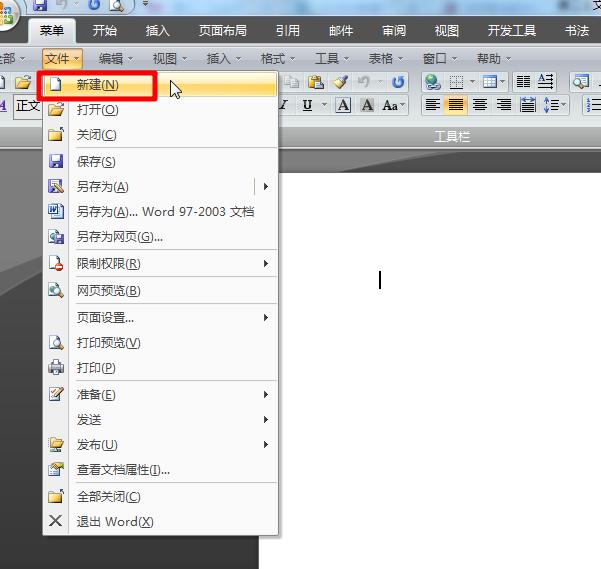601x569 pixels.
Task: Click the Paste clipboard icon
Action: [316, 82]
